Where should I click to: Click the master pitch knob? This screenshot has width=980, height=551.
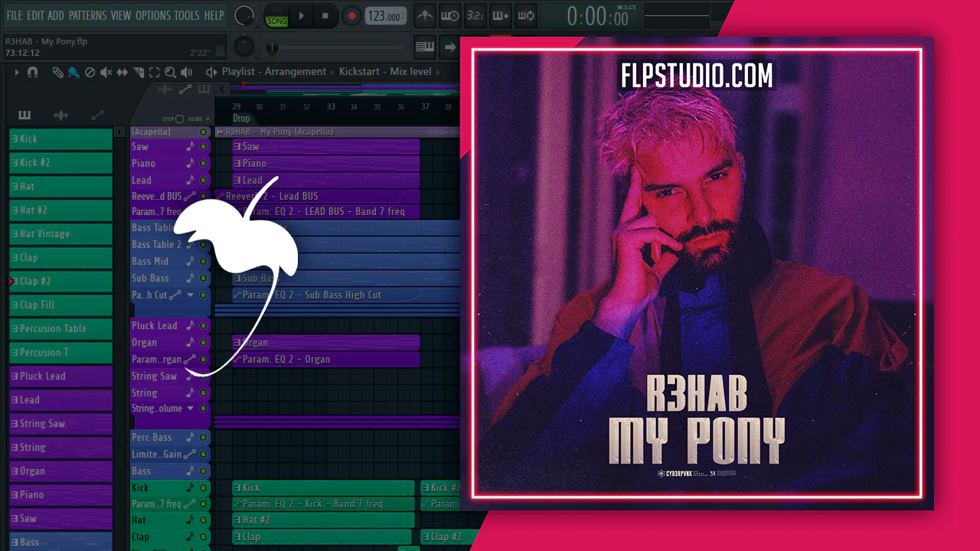click(244, 47)
